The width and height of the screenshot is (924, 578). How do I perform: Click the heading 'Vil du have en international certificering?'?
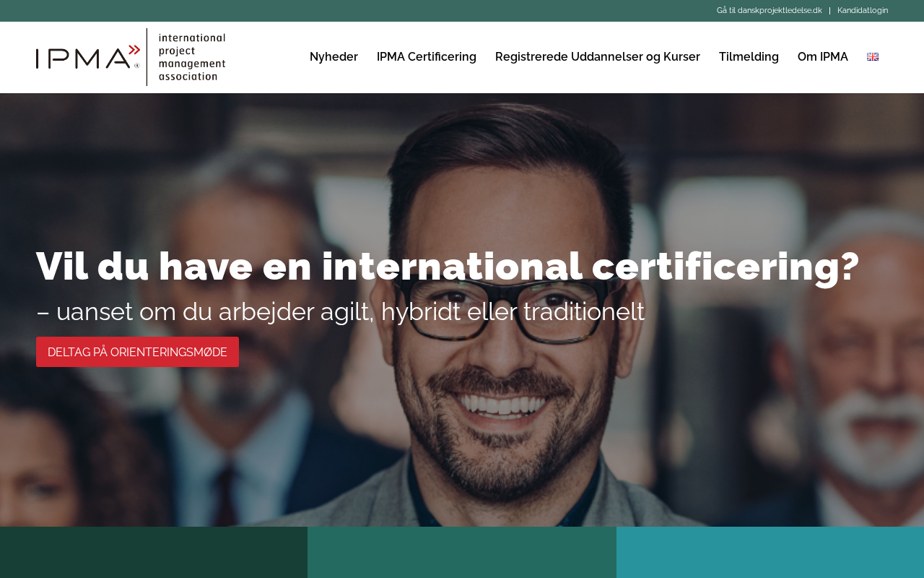click(x=448, y=267)
